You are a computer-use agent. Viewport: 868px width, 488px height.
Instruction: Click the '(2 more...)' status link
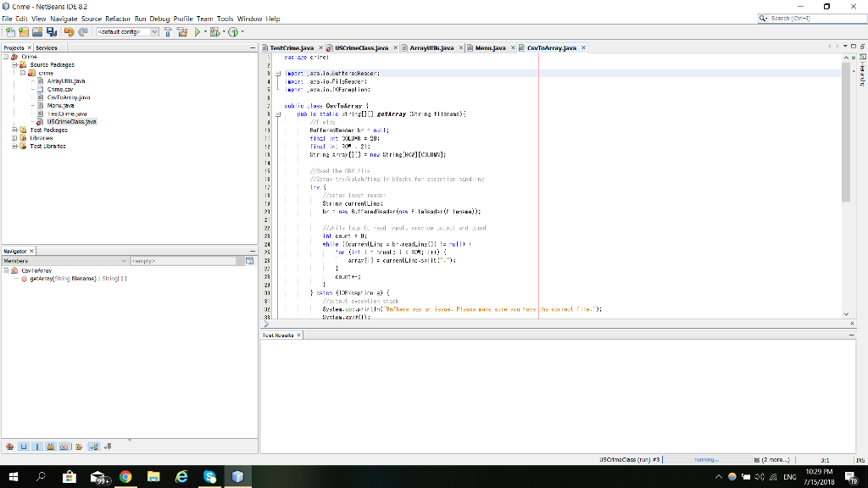pos(774,460)
